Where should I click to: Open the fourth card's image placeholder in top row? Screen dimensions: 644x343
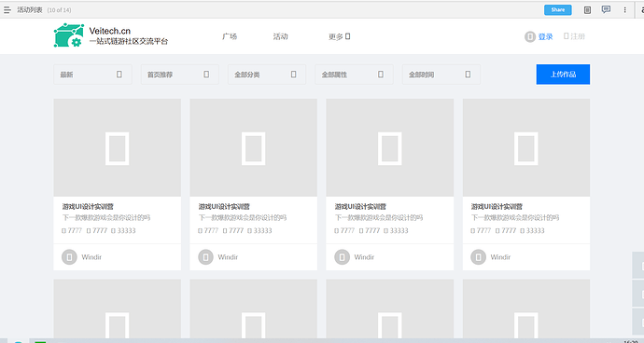[x=526, y=147]
